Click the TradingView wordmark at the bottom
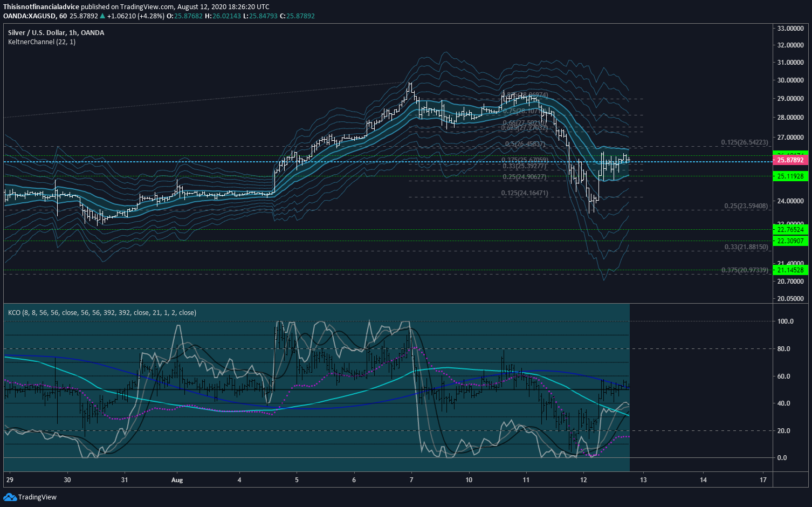The height and width of the screenshot is (507, 812). click(x=37, y=497)
